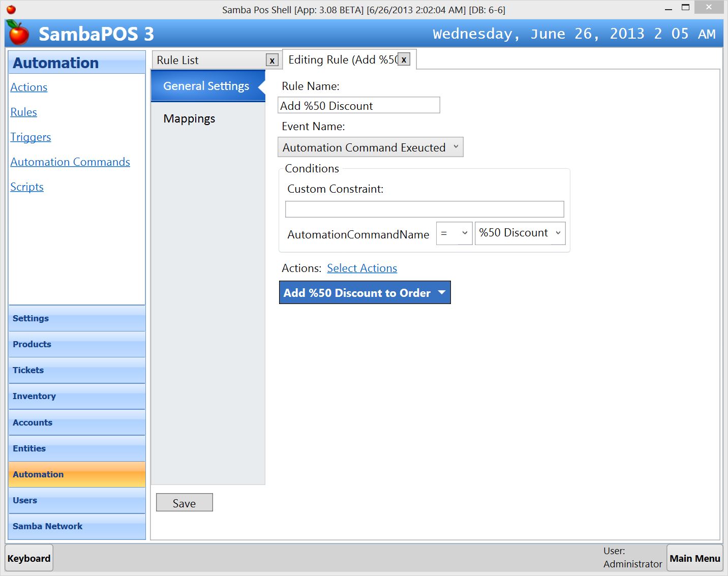The image size is (728, 576).
Task: Open the %50 Discount value dropdown
Action: 520,233
